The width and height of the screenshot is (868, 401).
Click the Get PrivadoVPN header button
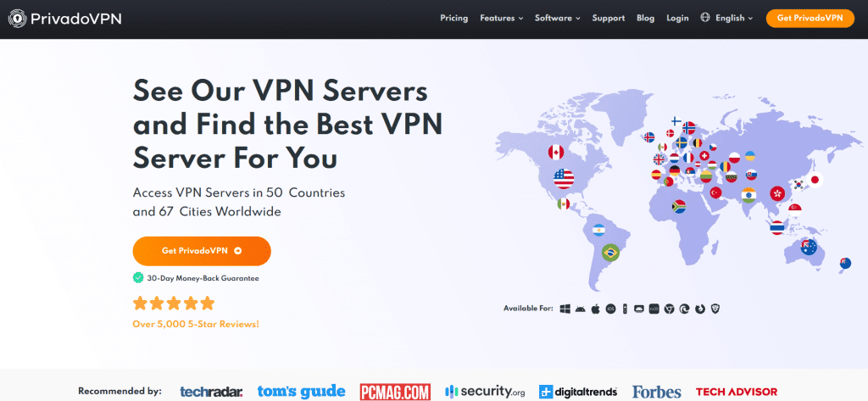click(x=810, y=18)
